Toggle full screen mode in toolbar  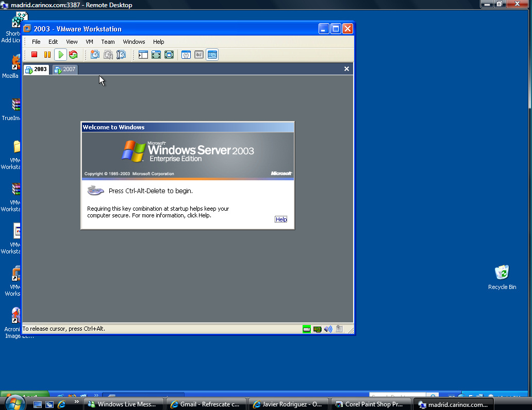pyautogui.click(x=156, y=55)
